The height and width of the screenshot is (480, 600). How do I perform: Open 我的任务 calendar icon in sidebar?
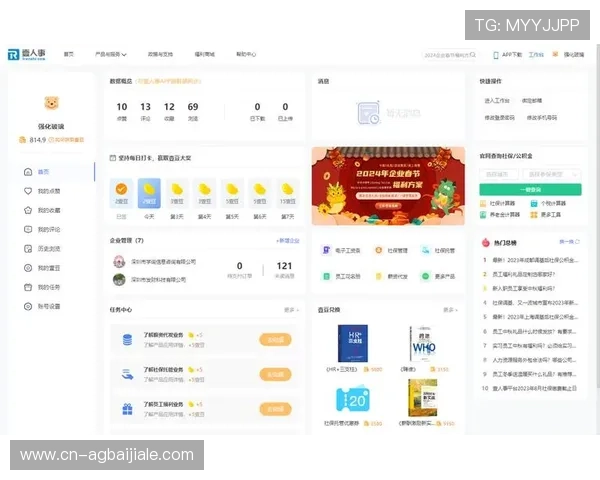coord(28,287)
